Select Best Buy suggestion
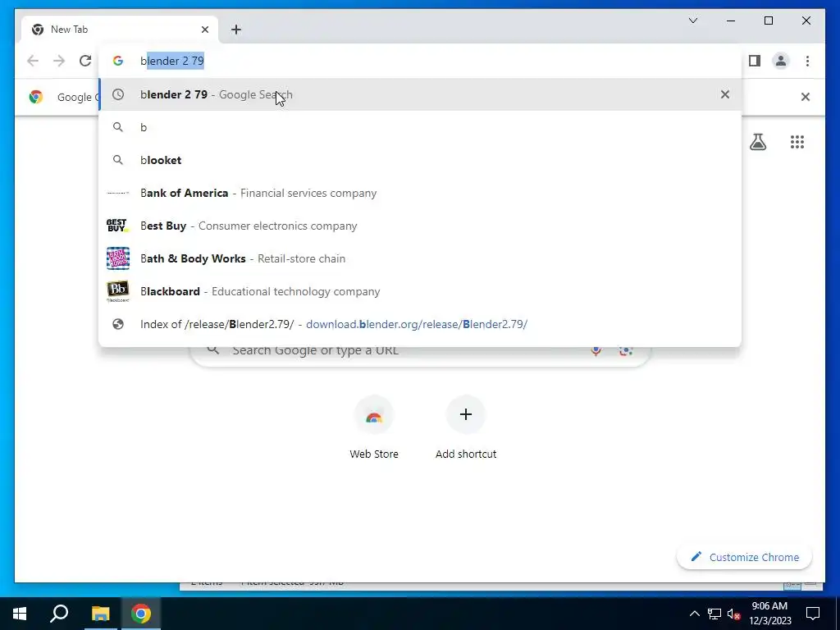The image size is (840, 630). coord(420,226)
